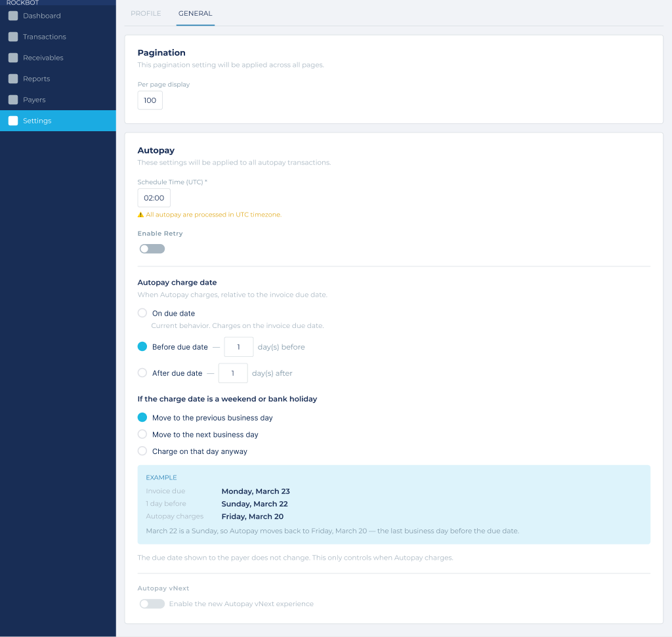Choose After due date radio button

click(142, 373)
